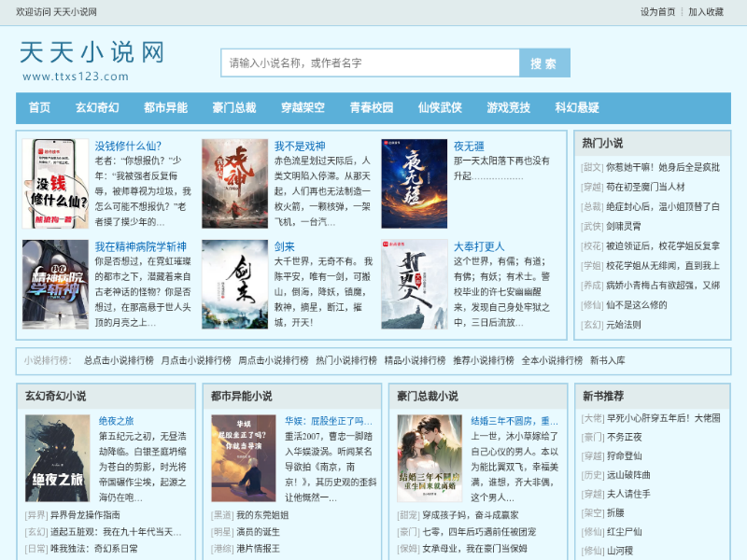Open 元始法则 in hot novels list
Screen dimensions: 747x560
(623, 325)
